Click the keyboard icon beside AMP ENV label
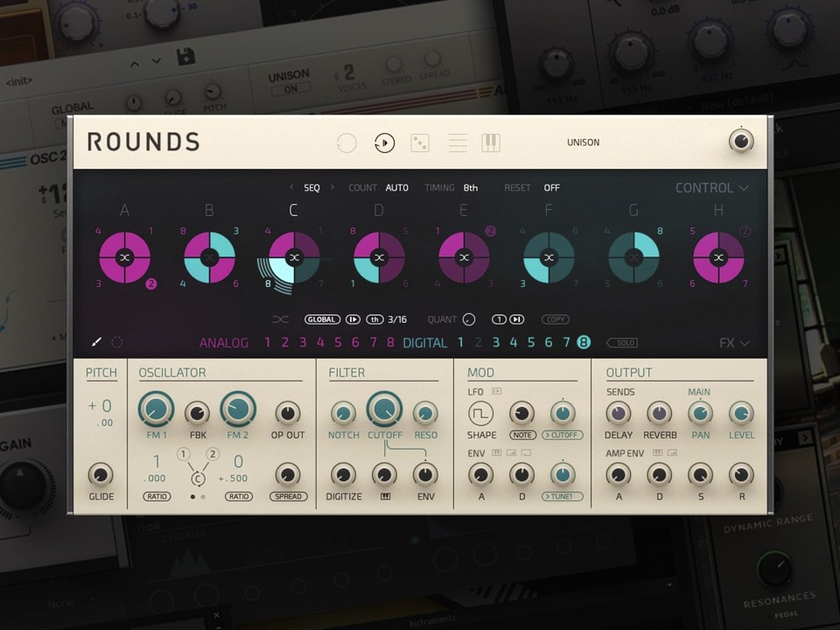Viewport: 840px width, 630px height. [657, 453]
